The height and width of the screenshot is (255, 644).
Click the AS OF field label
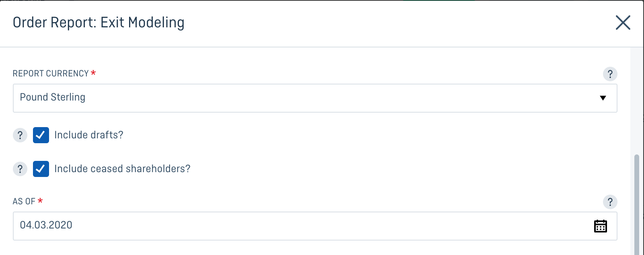tap(24, 202)
